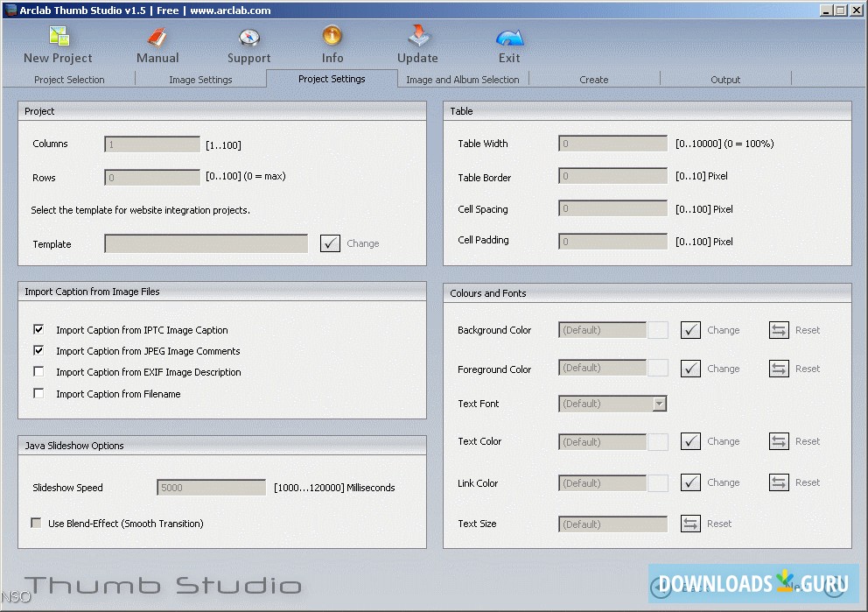Click the Cell Padding input field

click(x=612, y=242)
